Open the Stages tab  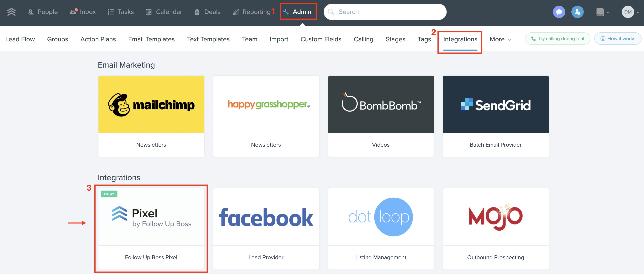click(395, 39)
